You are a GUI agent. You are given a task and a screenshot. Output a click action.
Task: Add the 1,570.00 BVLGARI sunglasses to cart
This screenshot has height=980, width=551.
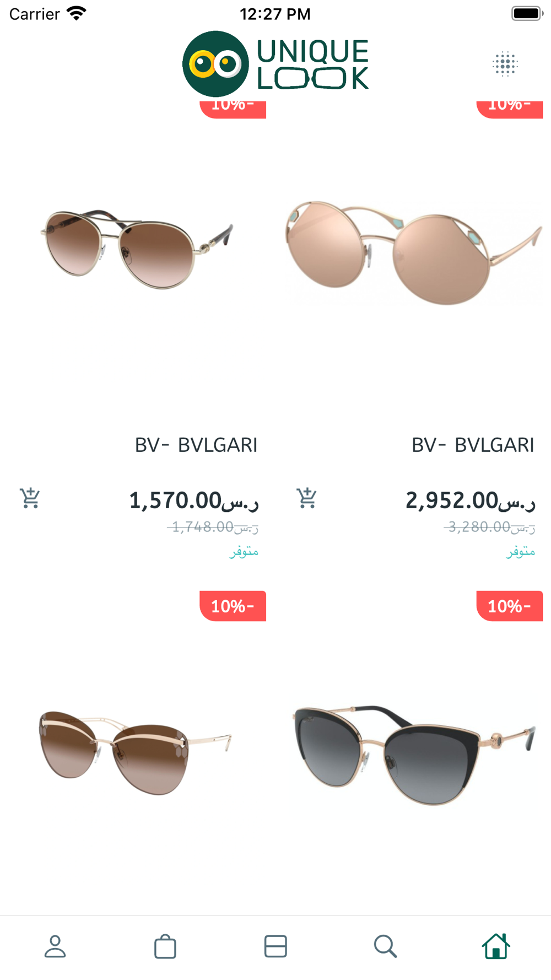click(30, 498)
